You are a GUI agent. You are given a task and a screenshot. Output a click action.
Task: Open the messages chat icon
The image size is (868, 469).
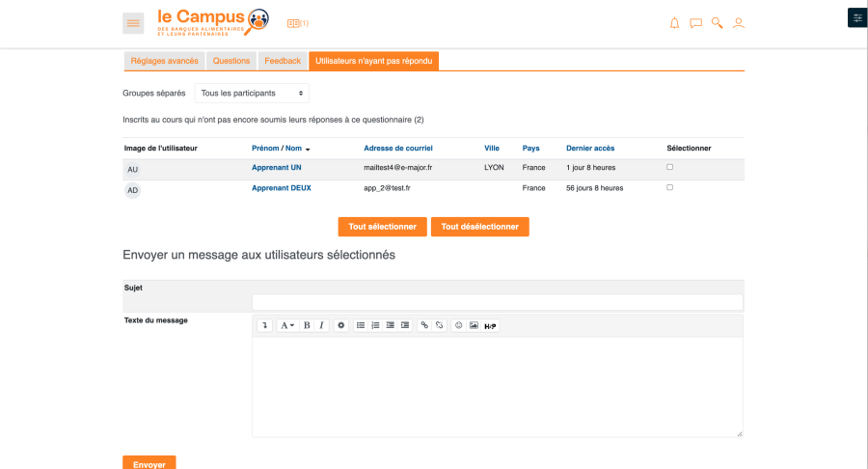pyautogui.click(x=695, y=23)
